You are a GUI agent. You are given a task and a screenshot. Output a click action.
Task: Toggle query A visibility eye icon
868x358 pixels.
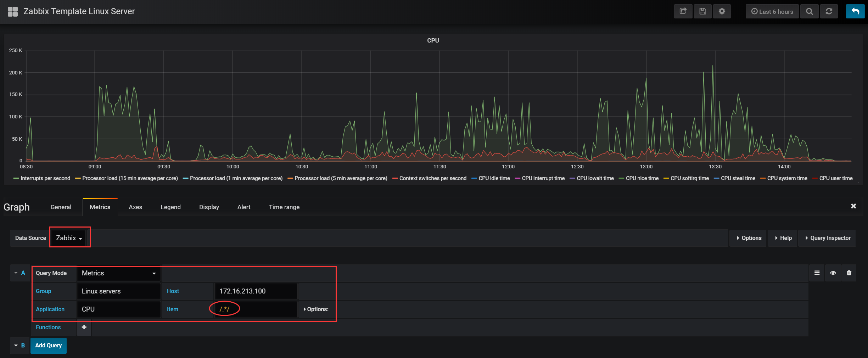(x=833, y=273)
